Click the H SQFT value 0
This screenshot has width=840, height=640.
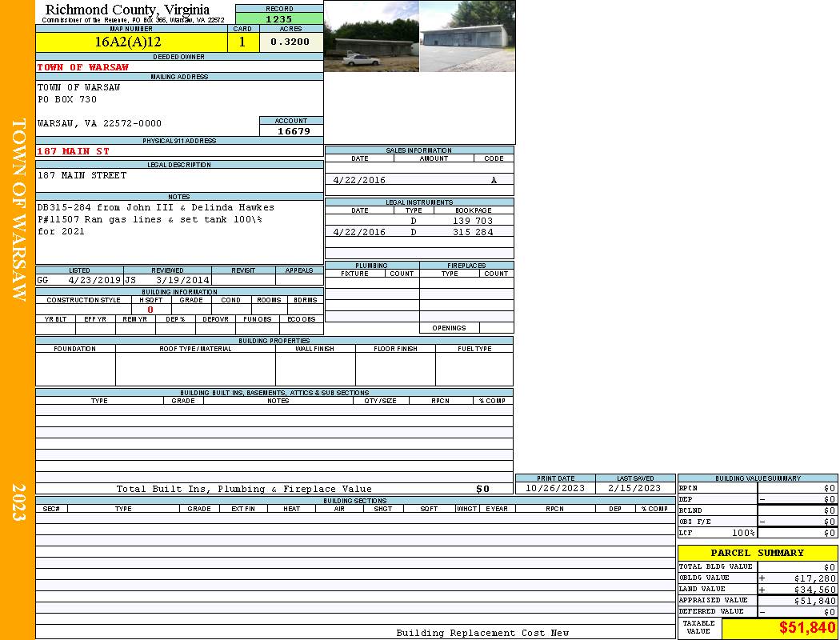150,310
